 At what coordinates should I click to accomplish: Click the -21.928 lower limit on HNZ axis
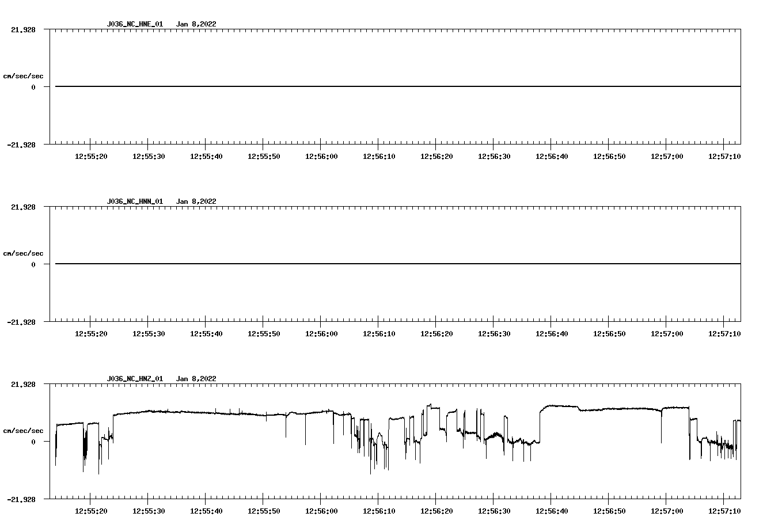coord(21,500)
